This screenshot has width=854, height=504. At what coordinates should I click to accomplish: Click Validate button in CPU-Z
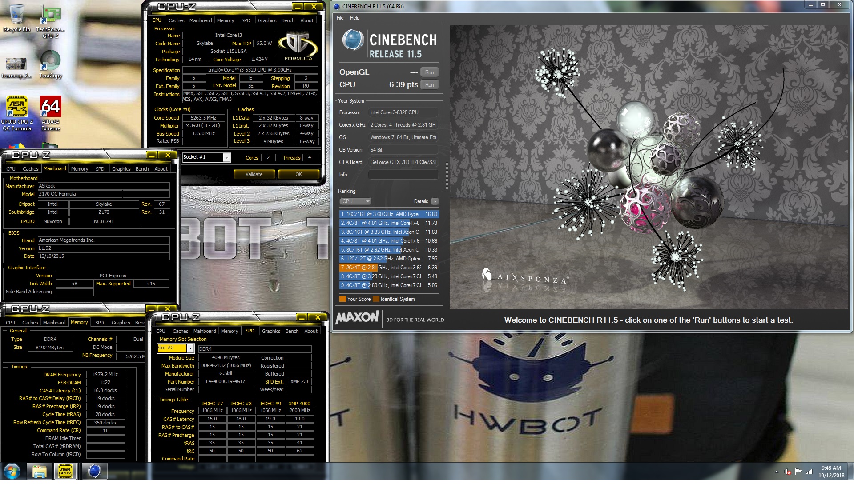tap(254, 174)
